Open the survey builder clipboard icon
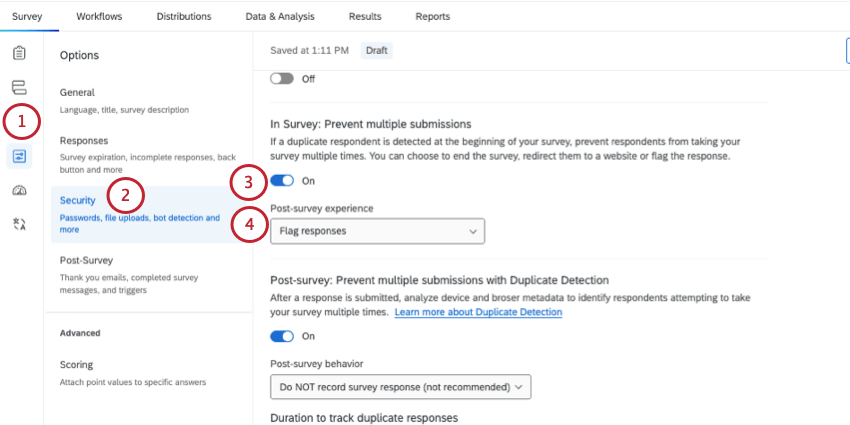850x425 pixels. [19, 53]
